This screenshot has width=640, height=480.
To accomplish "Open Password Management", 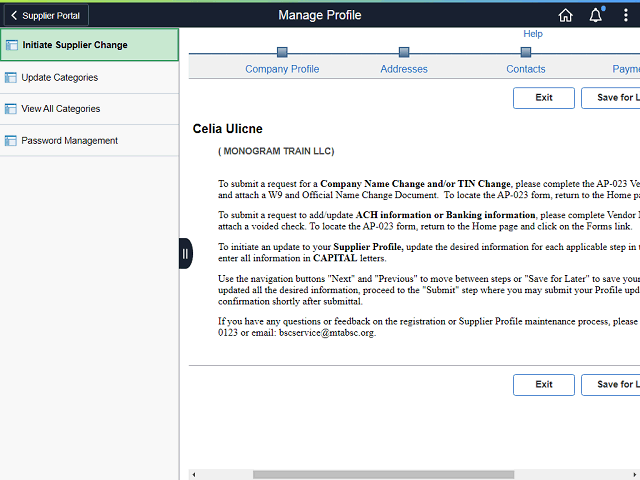I will (x=89, y=140).
